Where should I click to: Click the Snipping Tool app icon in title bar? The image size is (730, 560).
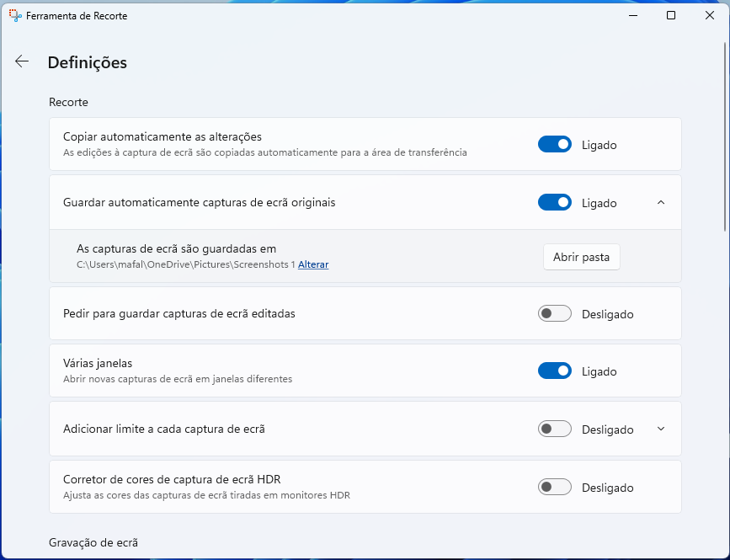coord(15,15)
